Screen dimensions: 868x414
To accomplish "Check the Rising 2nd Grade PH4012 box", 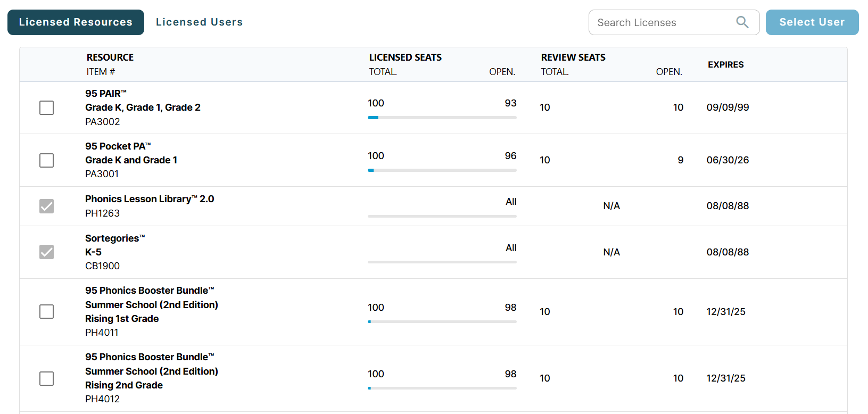I will pos(47,379).
